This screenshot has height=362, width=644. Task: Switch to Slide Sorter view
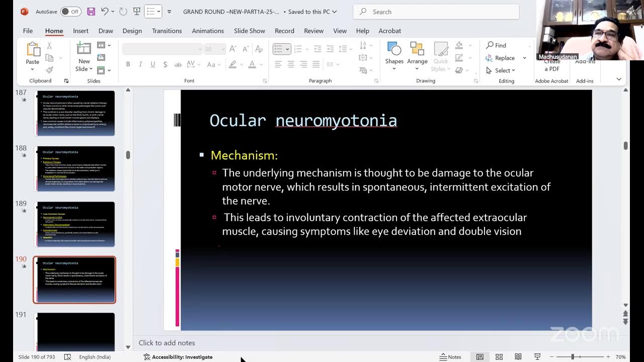[499, 357]
